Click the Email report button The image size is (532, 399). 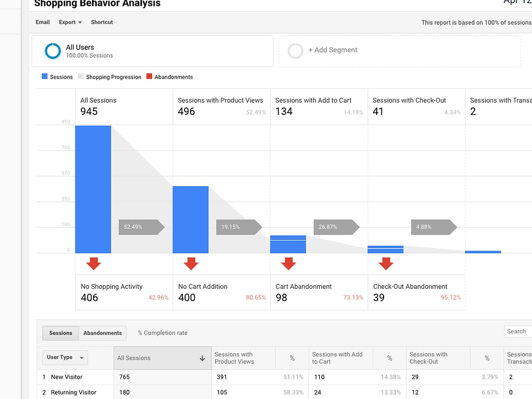(43, 22)
